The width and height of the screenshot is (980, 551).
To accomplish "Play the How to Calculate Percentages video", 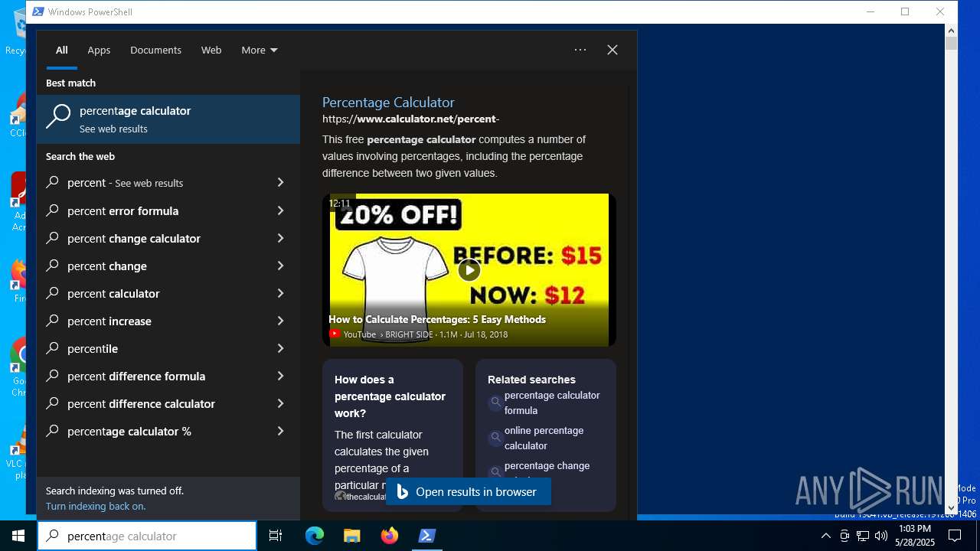I will [469, 269].
